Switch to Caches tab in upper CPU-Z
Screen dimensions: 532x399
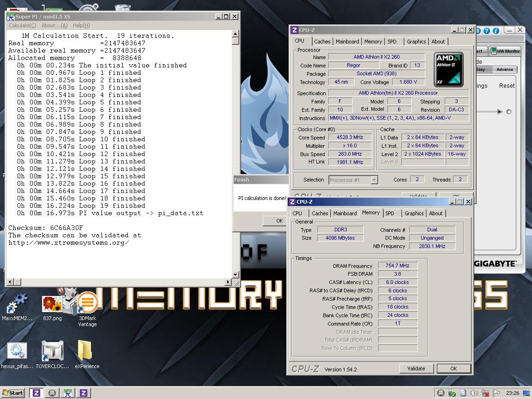322,42
